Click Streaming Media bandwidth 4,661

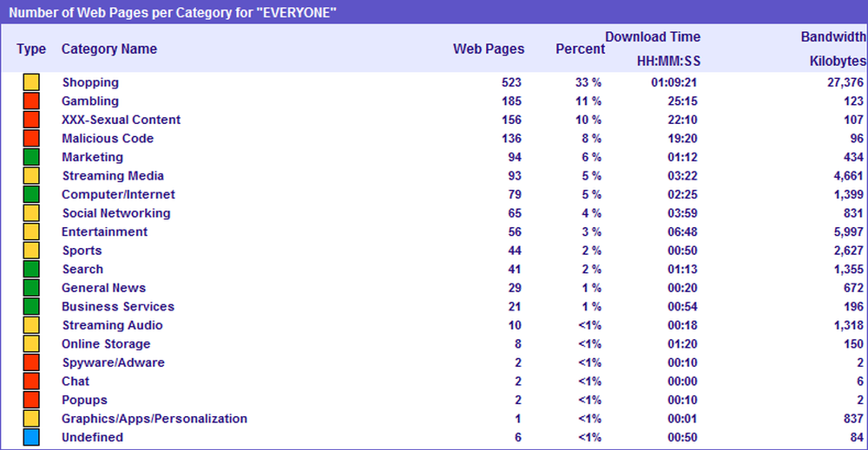coord(849,176)
